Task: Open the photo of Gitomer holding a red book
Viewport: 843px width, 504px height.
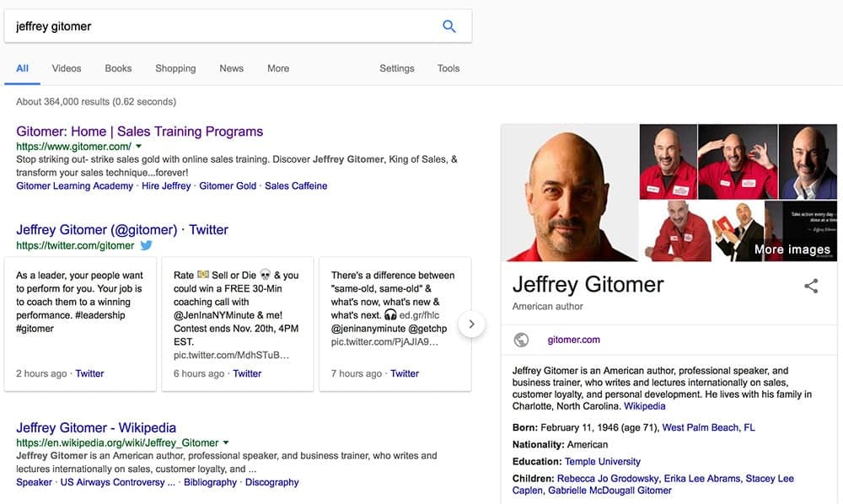Action: [737, 231]
